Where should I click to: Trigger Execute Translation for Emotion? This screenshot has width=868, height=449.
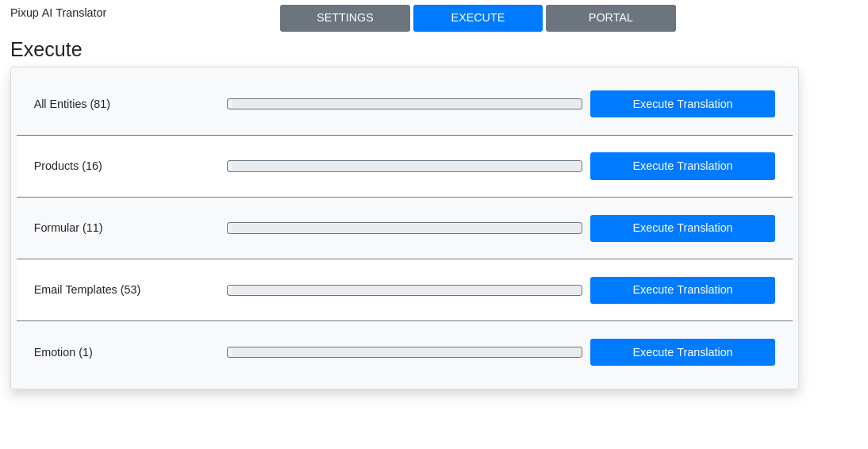(x=682, y=352)
